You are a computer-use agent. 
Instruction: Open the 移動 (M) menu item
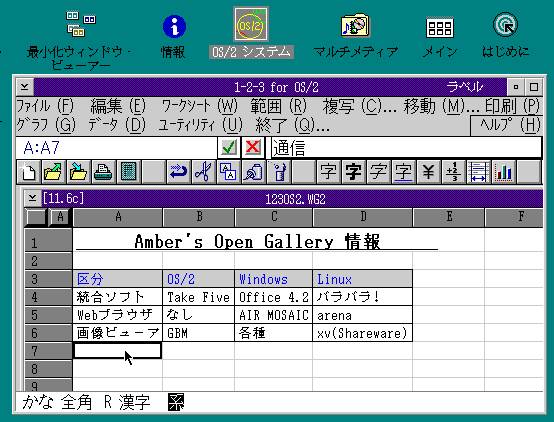point(441,106)
